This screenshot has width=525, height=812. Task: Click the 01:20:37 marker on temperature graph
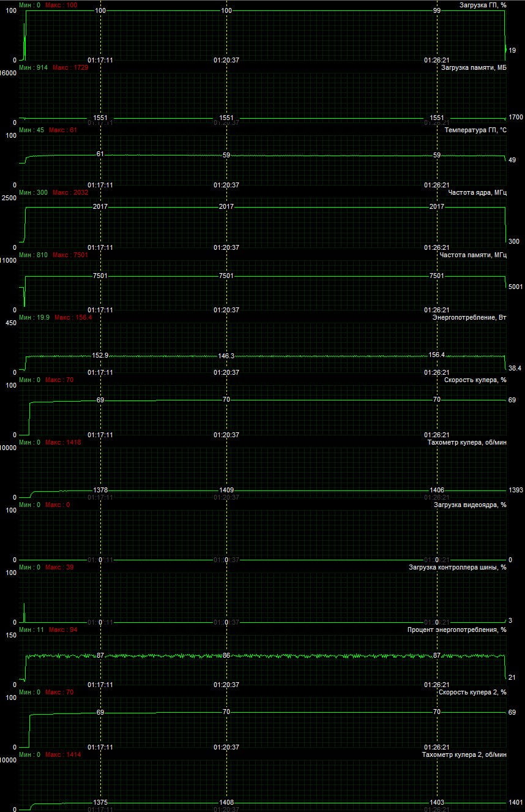(x=226, y=185)
